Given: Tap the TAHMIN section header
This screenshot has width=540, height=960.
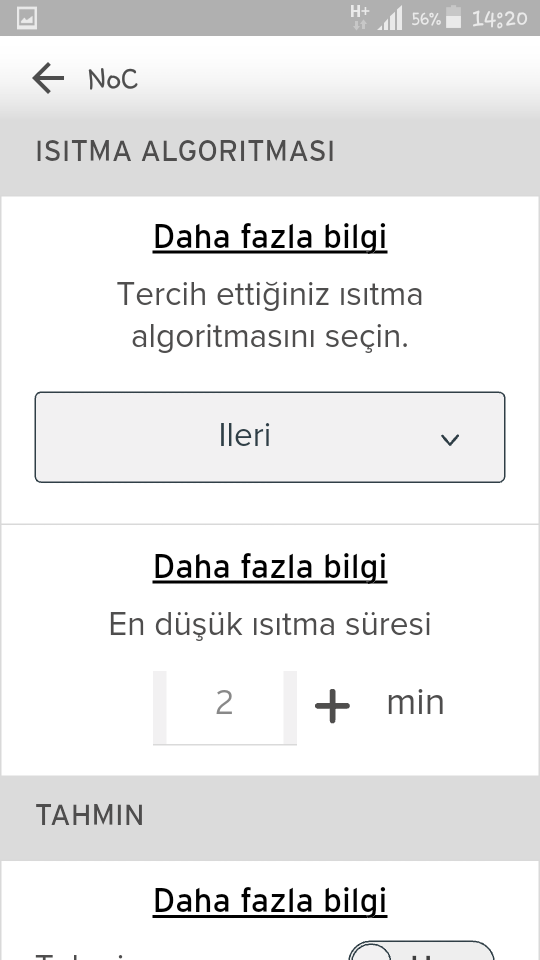Looking at the screenshot, I should (x=90, y=816).
